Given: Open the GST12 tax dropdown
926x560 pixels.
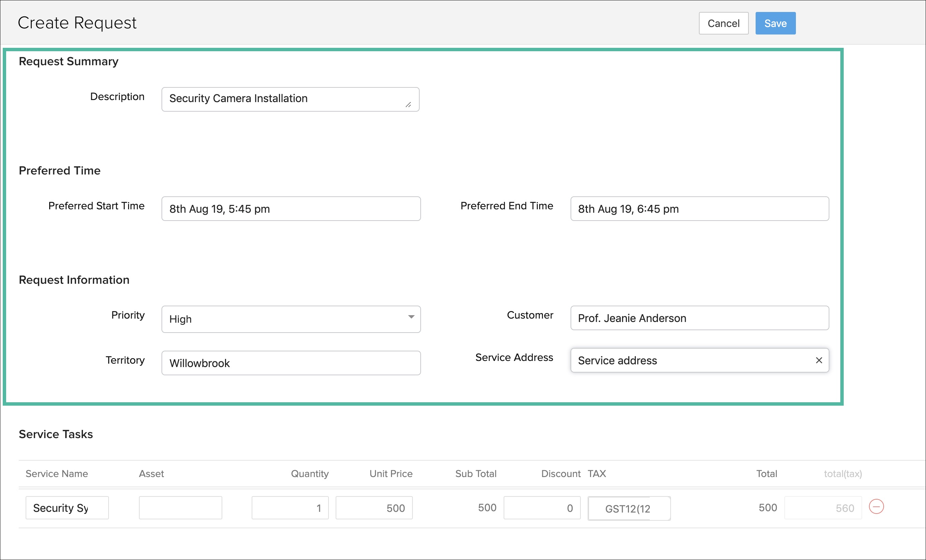Looking at the screenshot, I should pyautogui.click(x=628, y=508).
